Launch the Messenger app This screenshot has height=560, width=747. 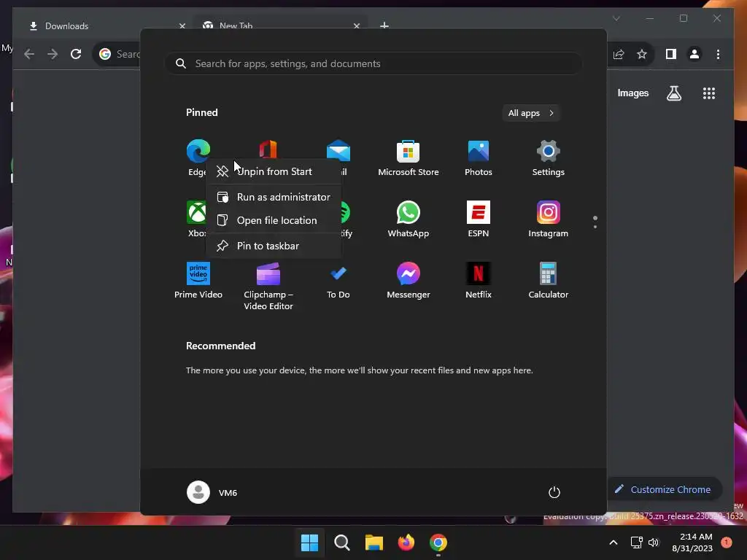click(x=409, y=281)
